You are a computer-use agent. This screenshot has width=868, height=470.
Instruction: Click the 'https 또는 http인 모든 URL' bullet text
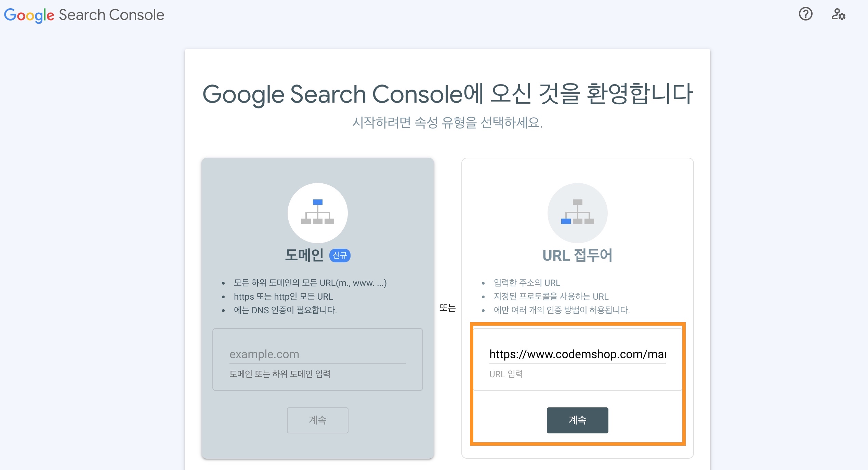pos(283,296)
